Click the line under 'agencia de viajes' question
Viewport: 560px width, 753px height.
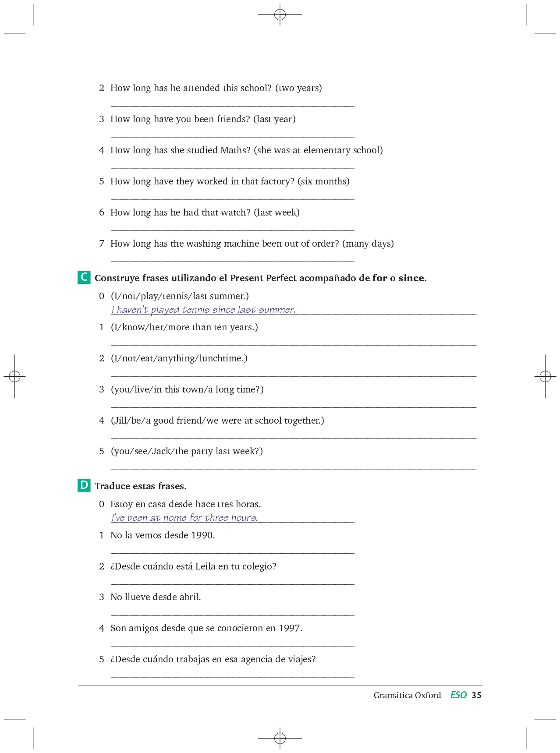pyautogui.click(x=233, y=677)
